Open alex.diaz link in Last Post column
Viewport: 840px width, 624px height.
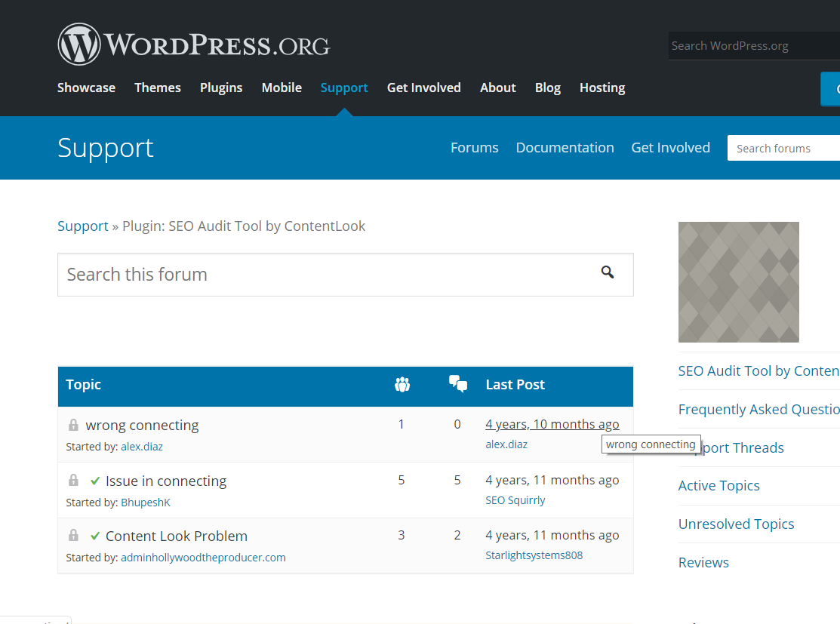(x=506, y=444)
